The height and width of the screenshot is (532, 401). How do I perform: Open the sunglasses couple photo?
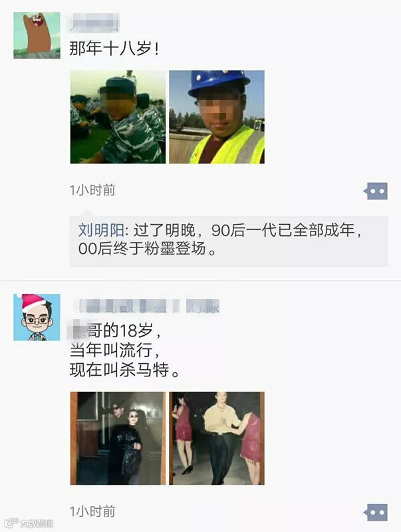[118, 438]
